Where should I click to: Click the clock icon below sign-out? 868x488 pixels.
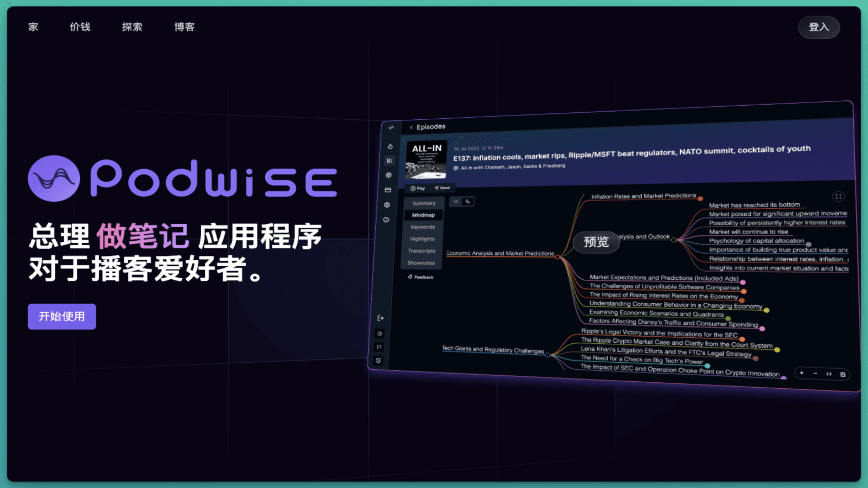click(380, 333)
